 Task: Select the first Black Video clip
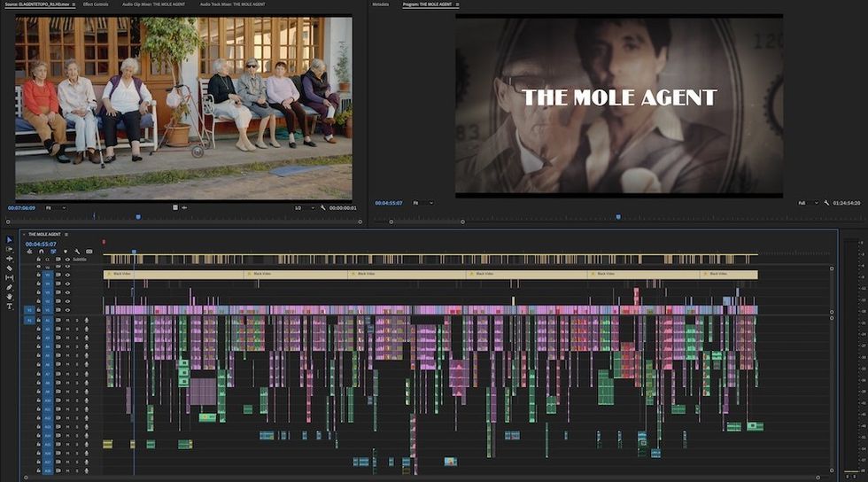[174, 274]
